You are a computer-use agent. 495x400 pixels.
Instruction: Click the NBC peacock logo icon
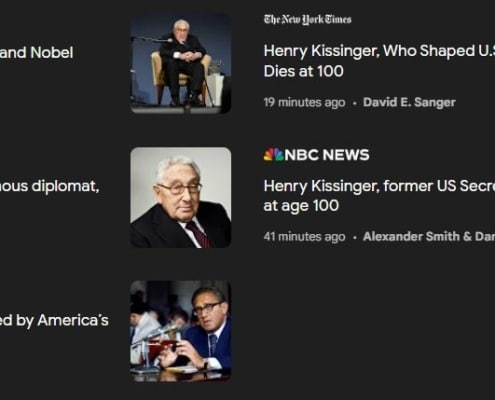273,155
